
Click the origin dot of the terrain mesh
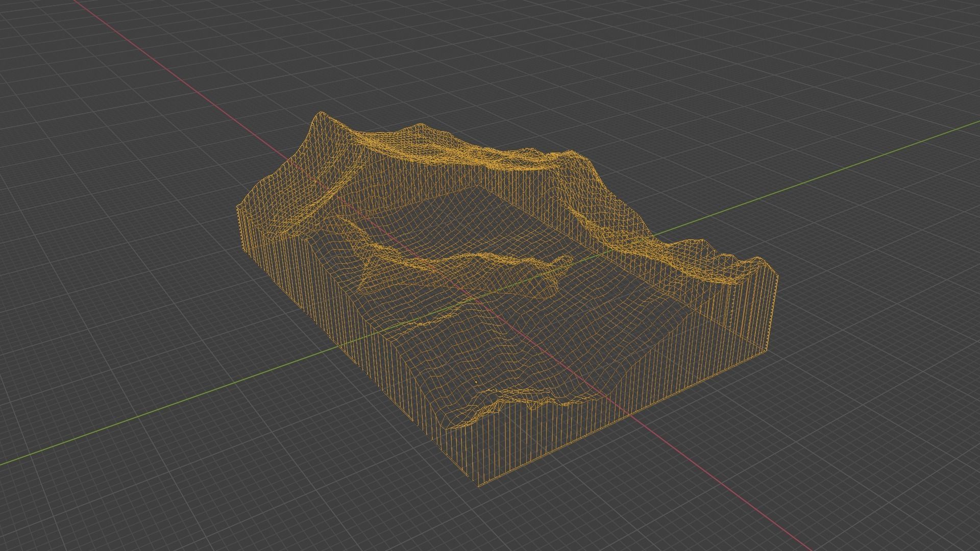tap(476, 382)
